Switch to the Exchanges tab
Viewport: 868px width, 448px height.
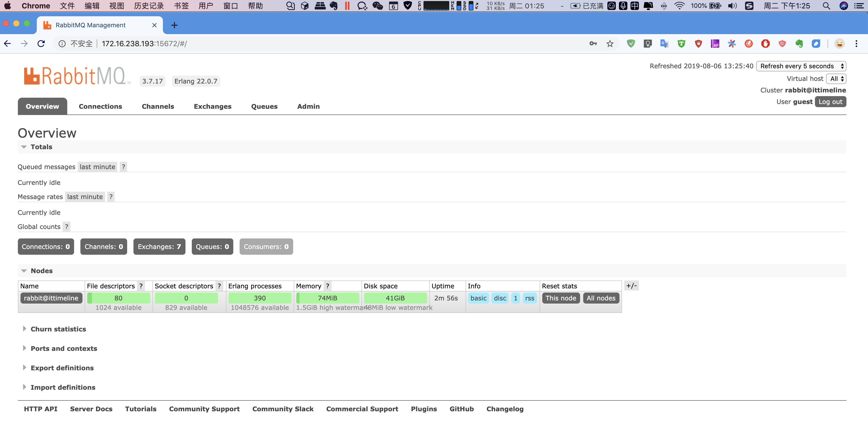pos(212,106)
